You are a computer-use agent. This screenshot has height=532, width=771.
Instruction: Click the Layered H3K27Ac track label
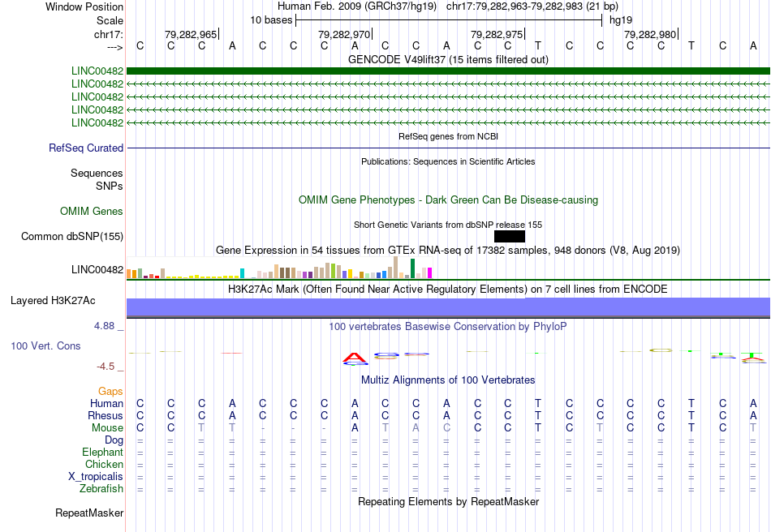pyautogui.click(x=53, y=301)
